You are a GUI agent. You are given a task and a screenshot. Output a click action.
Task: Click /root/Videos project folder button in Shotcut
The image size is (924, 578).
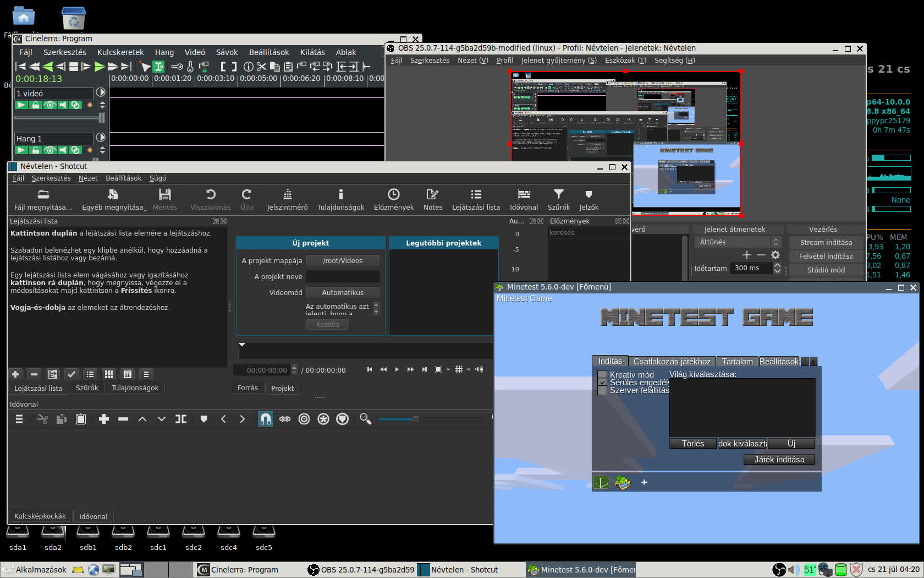(343, 261)
